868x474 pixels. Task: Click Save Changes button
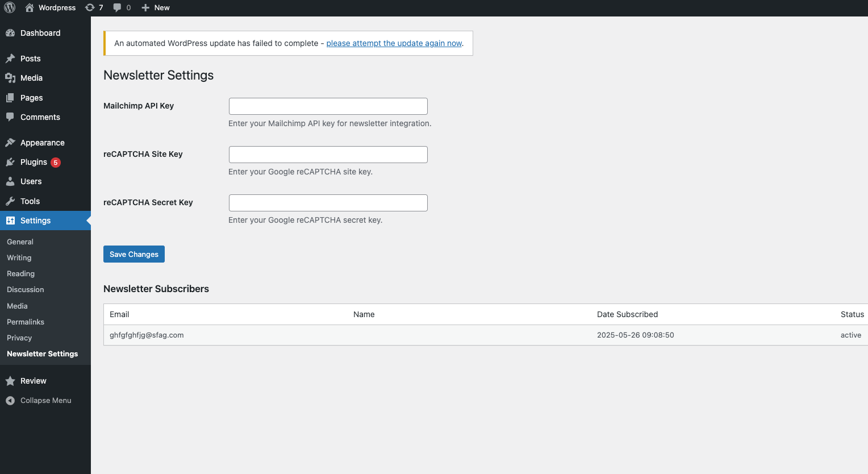134,254
